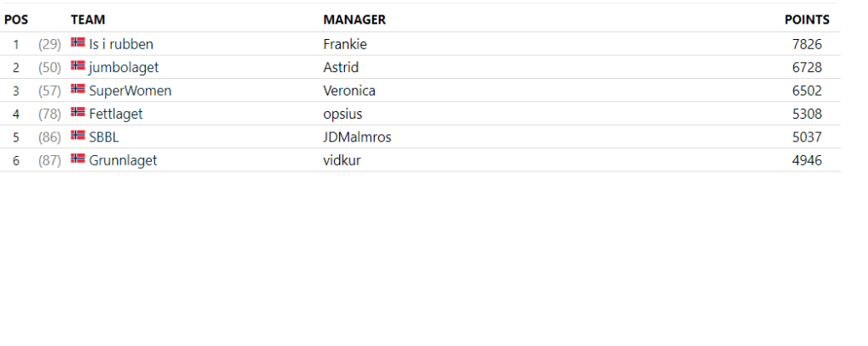868x346 pixels.
Task: Open the SBBL team page
Action: 104,137
